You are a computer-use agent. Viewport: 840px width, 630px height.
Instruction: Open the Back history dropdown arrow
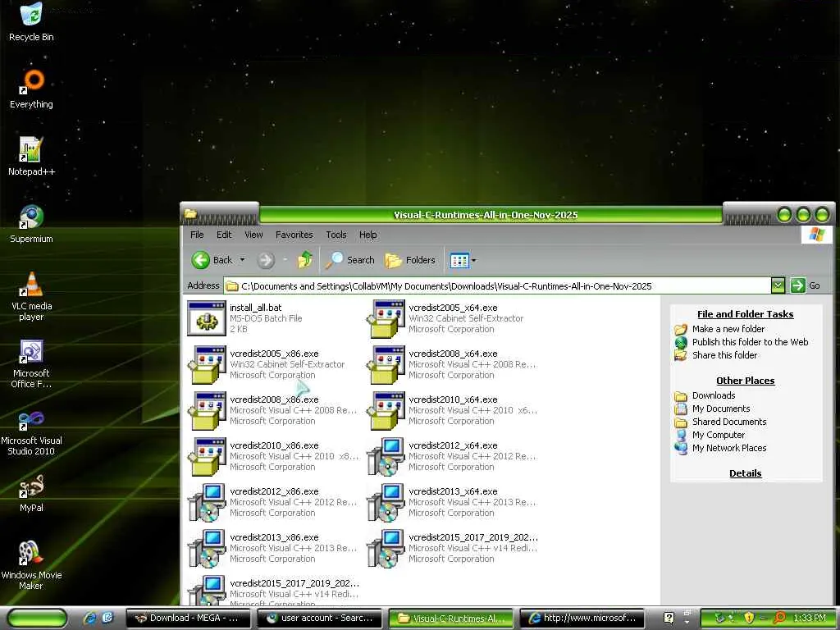[242, 260]
